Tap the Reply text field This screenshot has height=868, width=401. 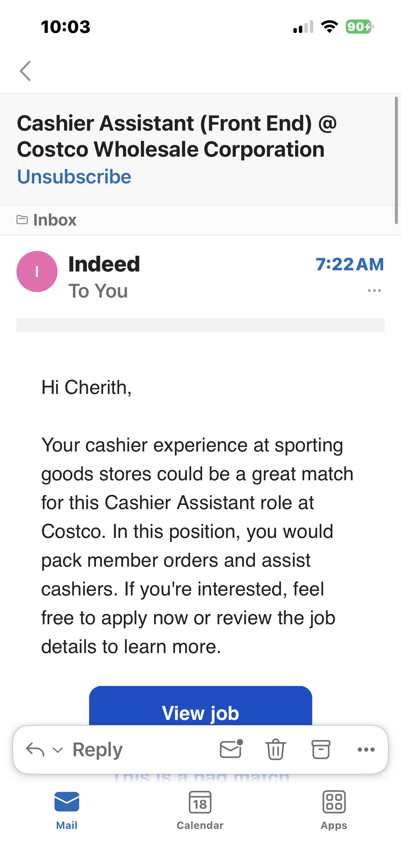point(98,749)
